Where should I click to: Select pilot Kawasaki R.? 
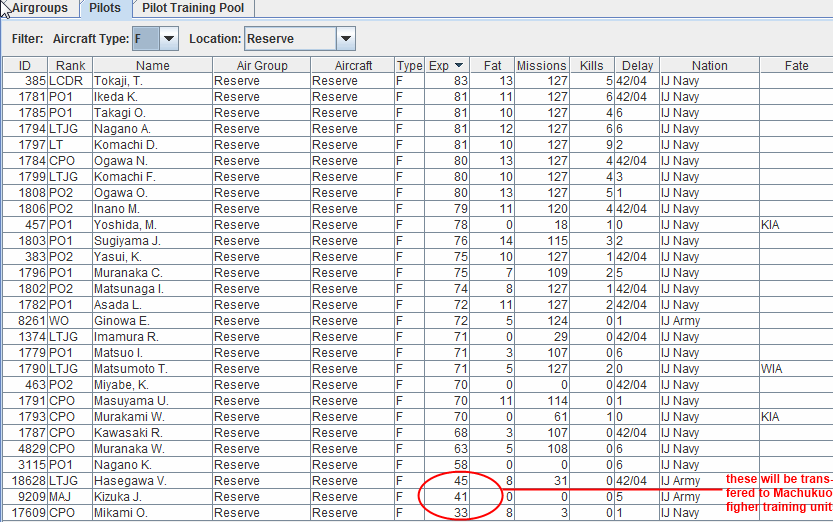[x=152, y=433]
